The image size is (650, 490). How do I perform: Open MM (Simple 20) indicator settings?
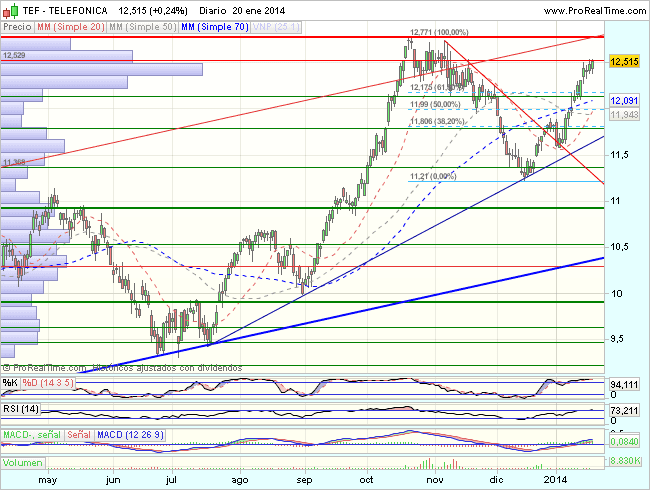pyautogui.click(x=70, y=27)
